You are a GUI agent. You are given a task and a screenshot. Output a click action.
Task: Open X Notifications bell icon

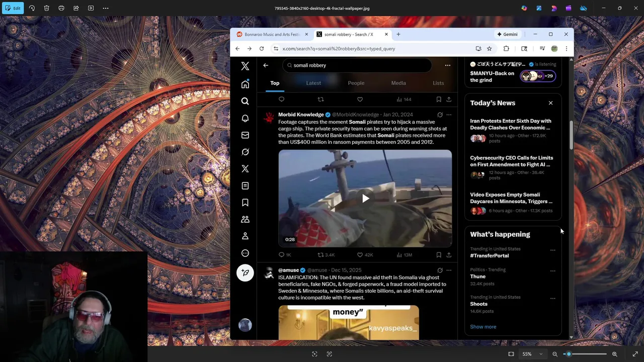point(245,118)
